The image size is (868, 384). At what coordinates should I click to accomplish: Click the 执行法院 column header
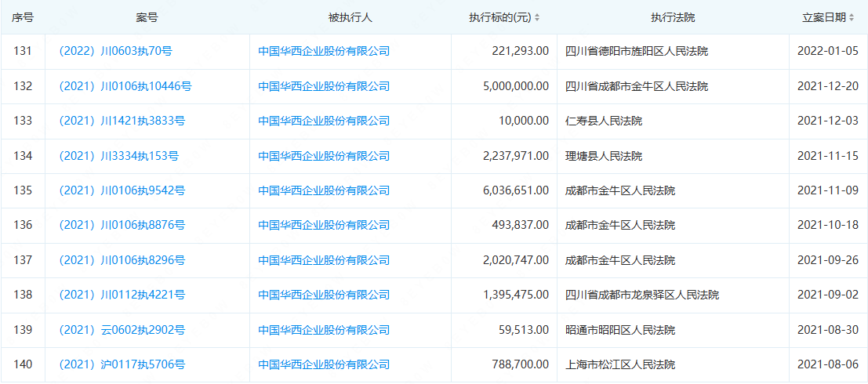point(673,17)
